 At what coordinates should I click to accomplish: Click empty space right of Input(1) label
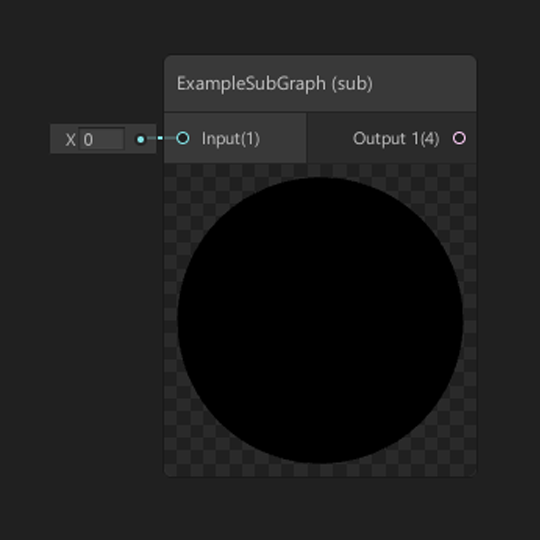click(x=282, y=138)
